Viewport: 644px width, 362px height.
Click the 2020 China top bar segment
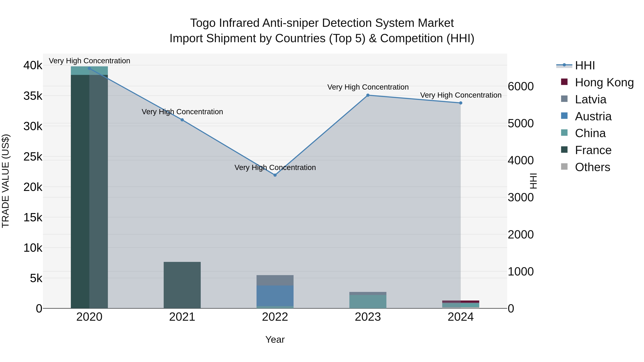point(89,71)
